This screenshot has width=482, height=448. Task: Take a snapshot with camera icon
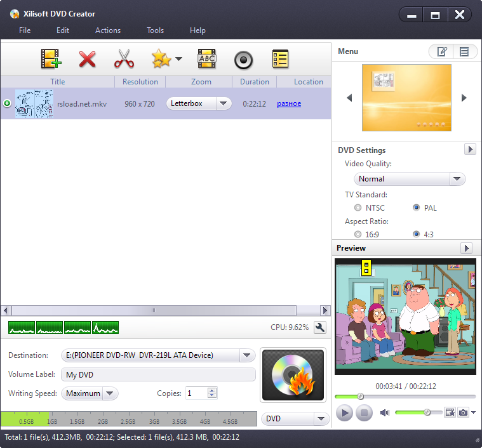click(463, 412)
